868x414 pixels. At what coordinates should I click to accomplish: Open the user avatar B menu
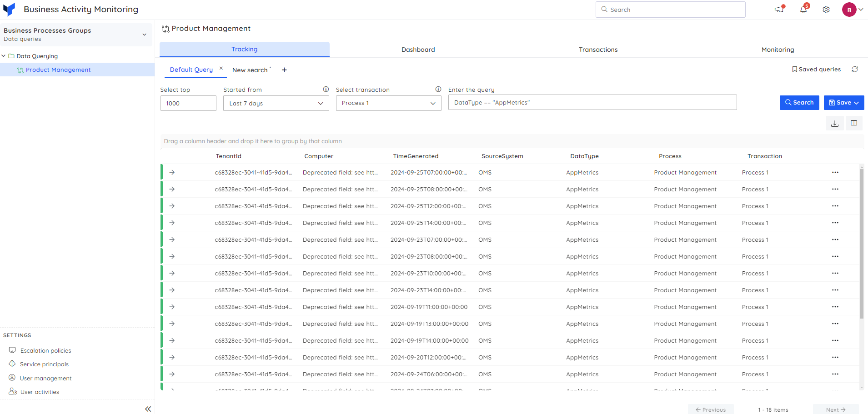click(849, 10)
